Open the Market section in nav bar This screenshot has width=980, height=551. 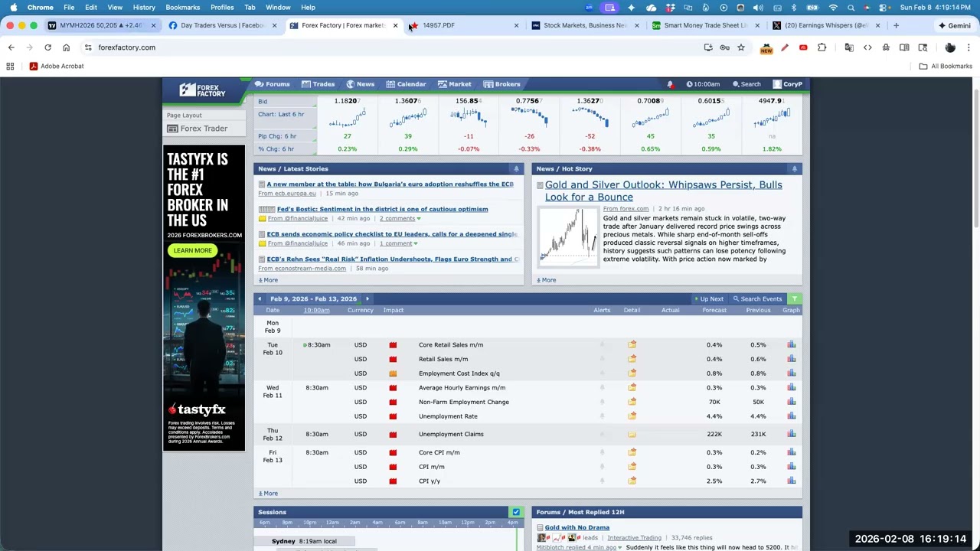[x=454, y=84]
